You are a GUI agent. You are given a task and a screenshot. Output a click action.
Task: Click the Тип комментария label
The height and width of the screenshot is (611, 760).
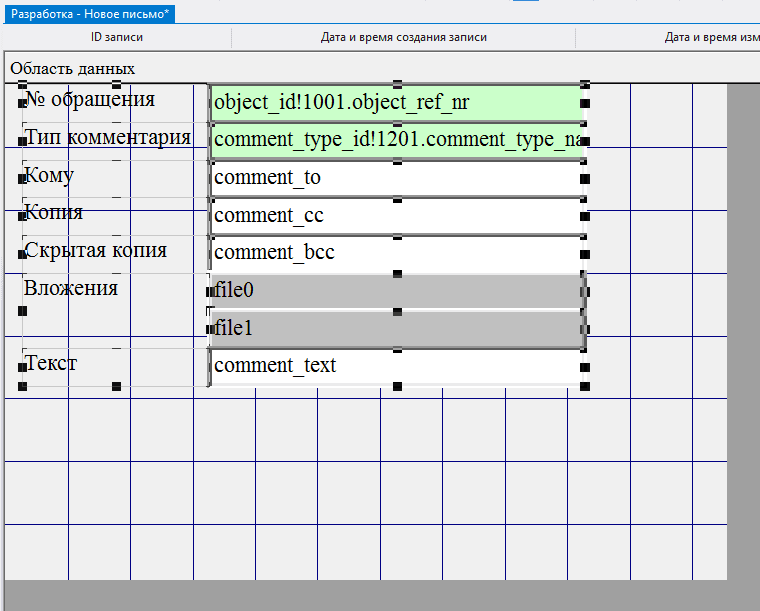coord(108,138)
